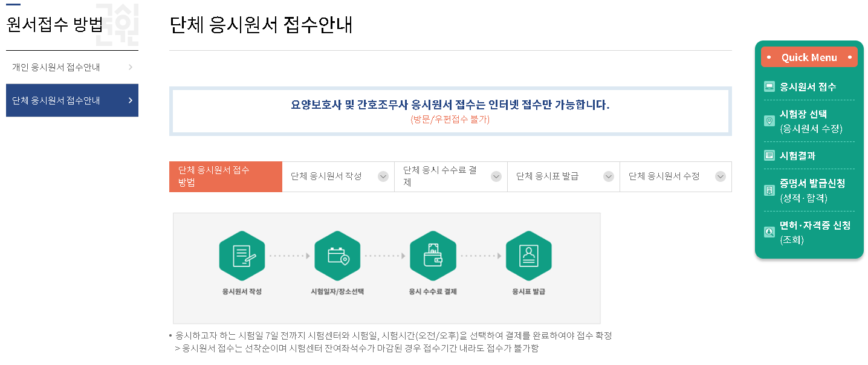
Task: Expand the 단체 응시 수수료 결제 arrow
Action: click(496, 176)
